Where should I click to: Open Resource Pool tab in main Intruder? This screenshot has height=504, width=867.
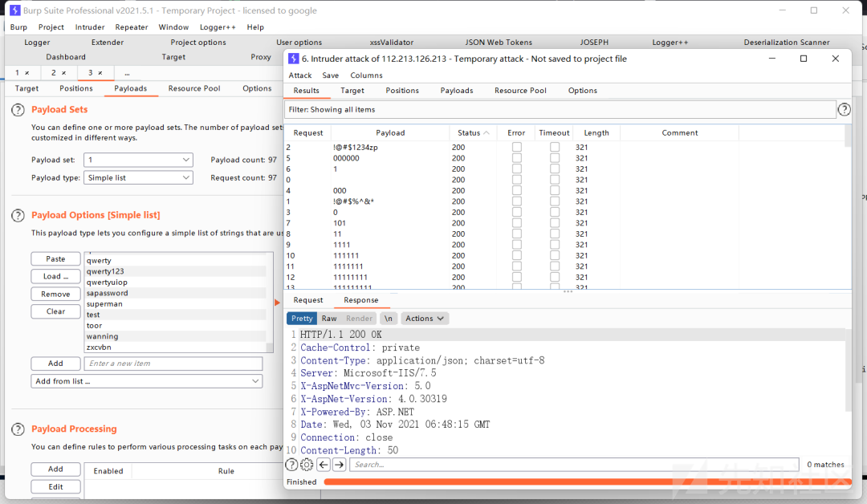pyautogui.click(x=194, y=88)
